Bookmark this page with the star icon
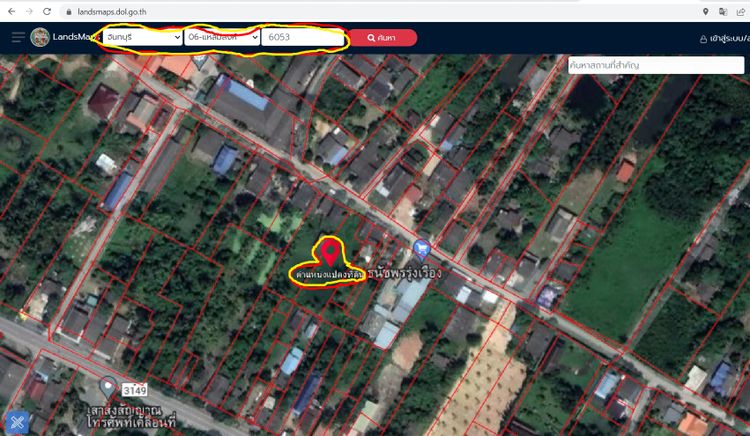The image size is (750, 436). 742,11
